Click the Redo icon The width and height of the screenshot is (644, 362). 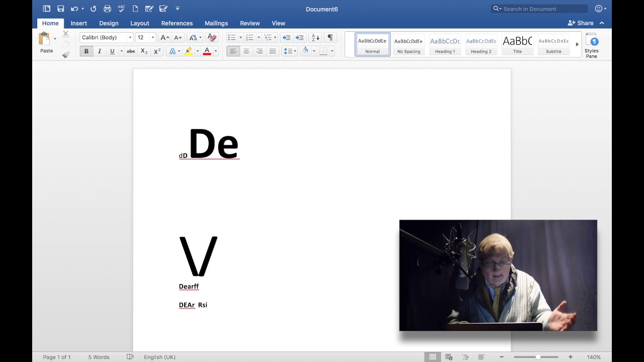93,9
